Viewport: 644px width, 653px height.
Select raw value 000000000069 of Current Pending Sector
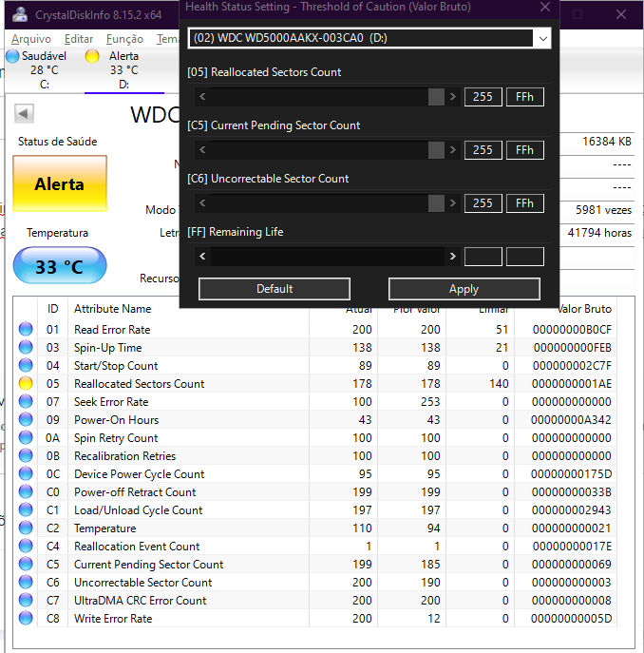(571, 565)
